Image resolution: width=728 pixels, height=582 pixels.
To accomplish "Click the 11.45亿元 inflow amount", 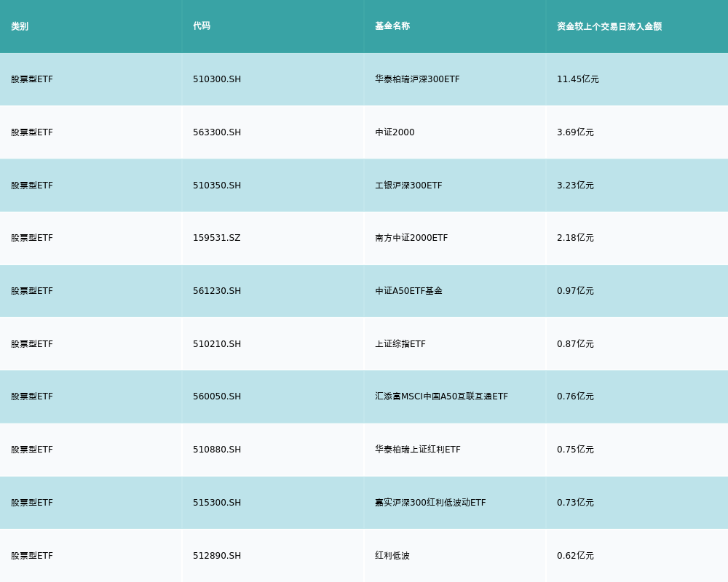I will tap(577, 79).
